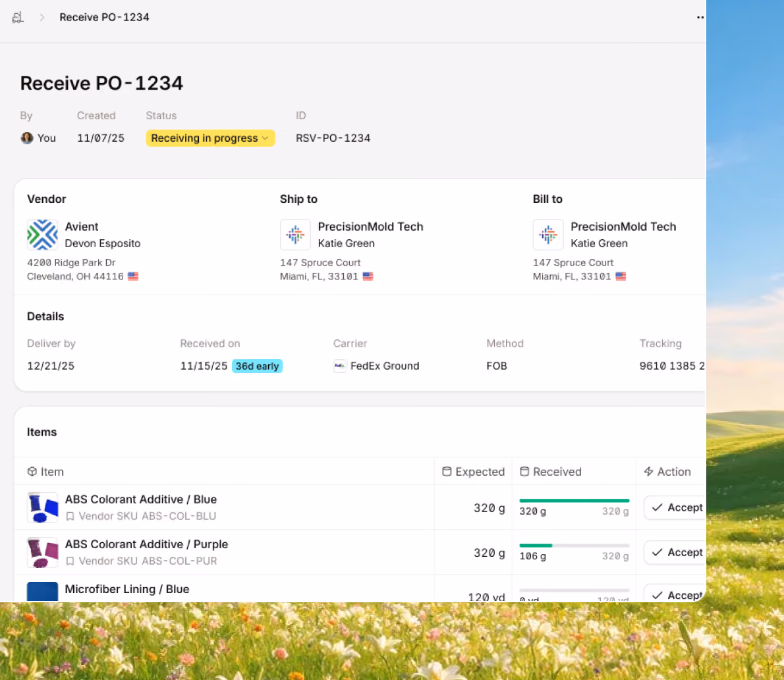
Task: Click Vendor SKU ABS-COL-PUR text
Action: coord(148,561)
